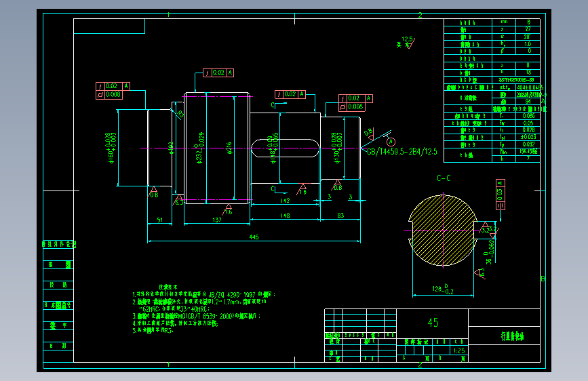Select the φ130 toleranced diameter dimension

pyautogui.click(x=337, y=148)
